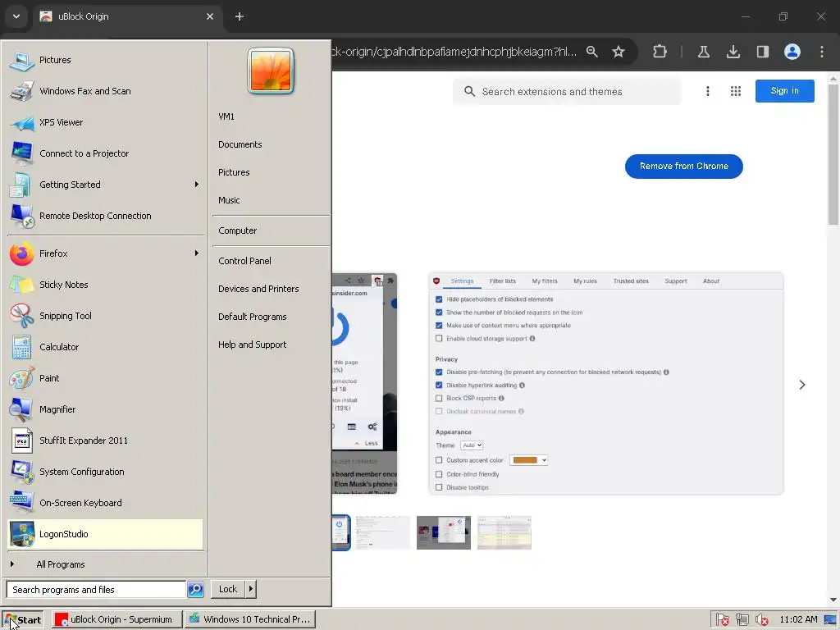Open the browser profile avatar
840x630 pixels.
click(792, 52)
